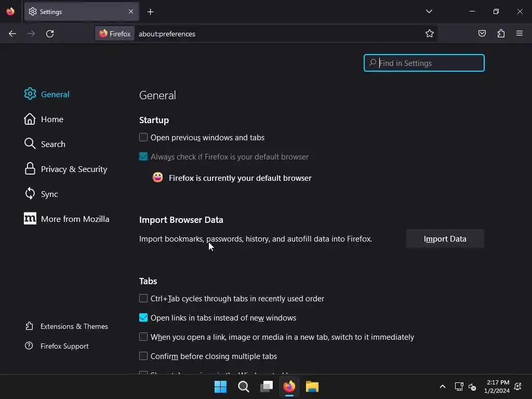Enable Confirm before closing multiple tabs
Viewport: 532px width, 399px height.
(143, 356)
